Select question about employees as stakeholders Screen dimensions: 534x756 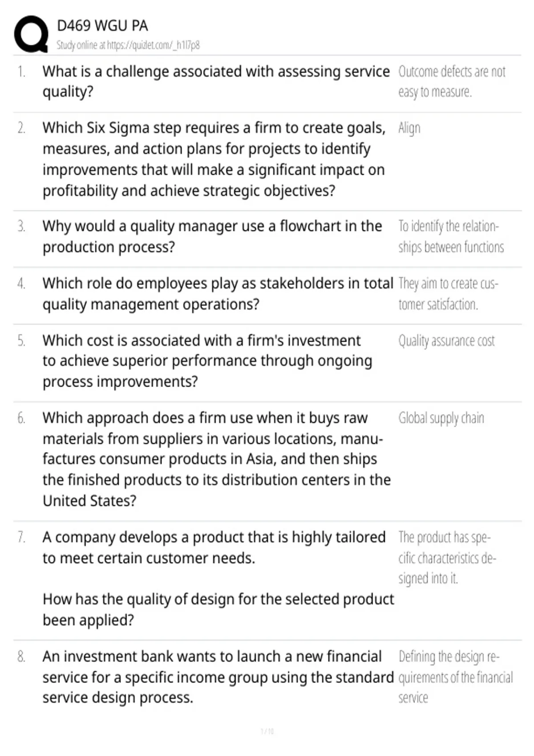click(217, 294)
